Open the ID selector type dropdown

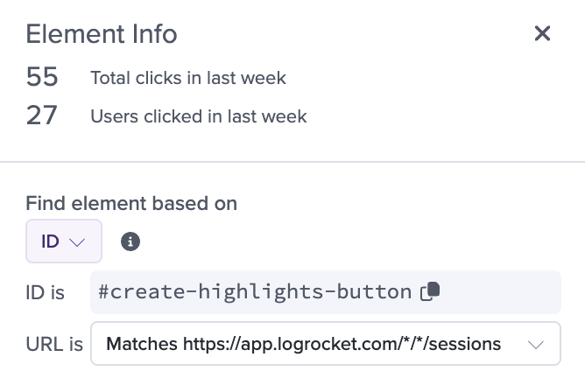[64, 241]
